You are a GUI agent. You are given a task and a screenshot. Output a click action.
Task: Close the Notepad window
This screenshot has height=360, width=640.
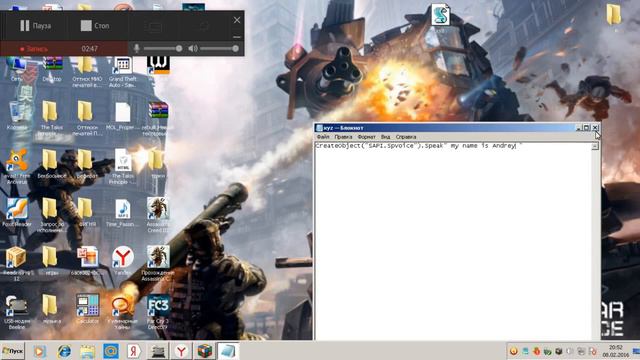595,128
